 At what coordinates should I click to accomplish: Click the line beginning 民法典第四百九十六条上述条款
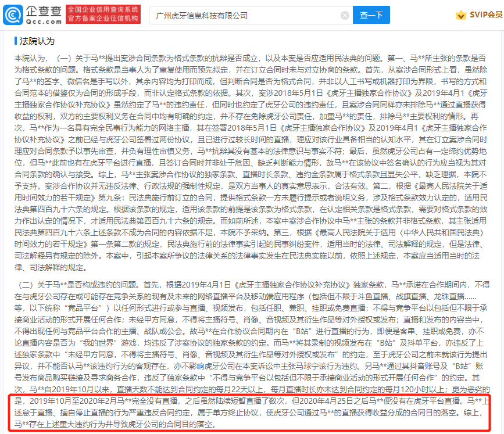point(249,232)
